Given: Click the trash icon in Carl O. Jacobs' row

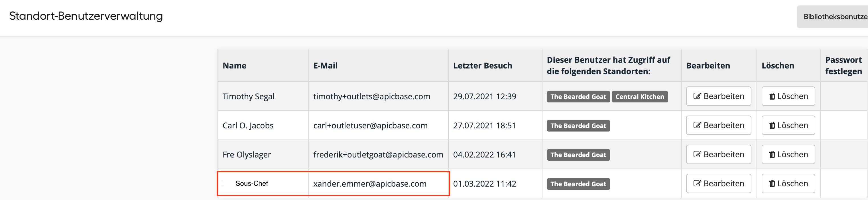Looking at the screenshot, I should point(772,125).
